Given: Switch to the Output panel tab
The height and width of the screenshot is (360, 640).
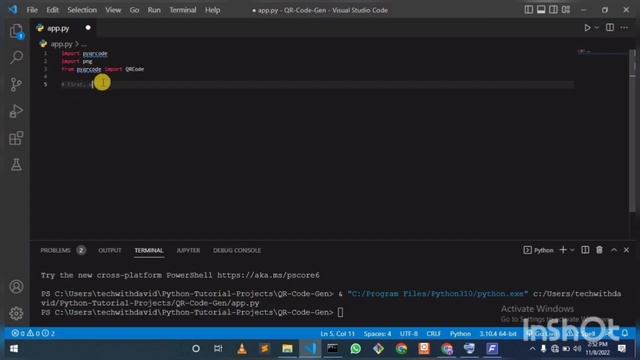Looking at the screenshot, I should click(x=110, y=250).
